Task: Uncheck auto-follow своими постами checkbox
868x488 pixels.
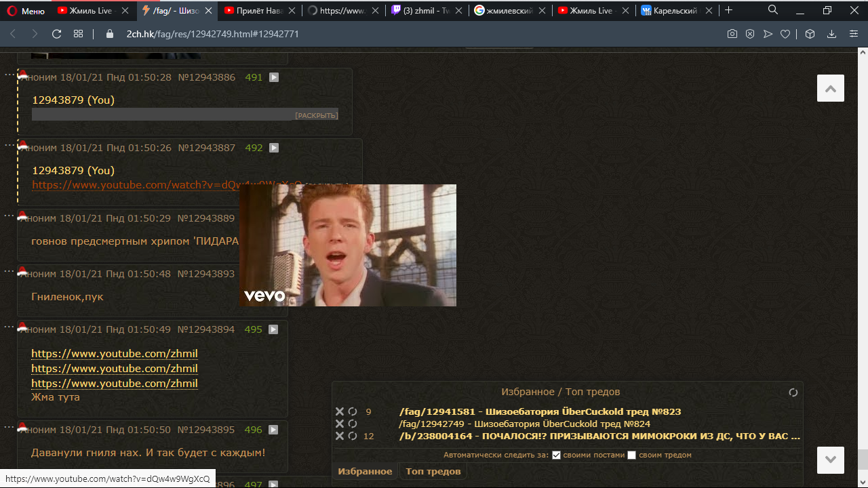Action: pos(557,455)
